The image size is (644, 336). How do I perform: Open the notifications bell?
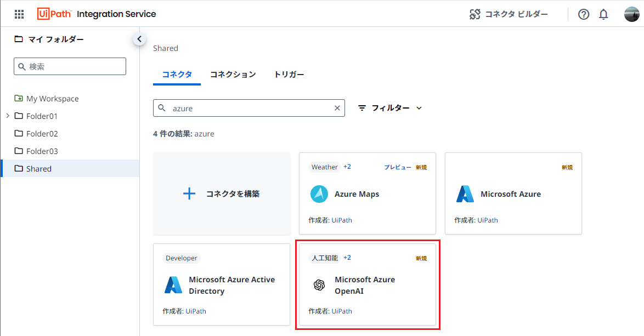pyautogui.click(x=603, y=14)
